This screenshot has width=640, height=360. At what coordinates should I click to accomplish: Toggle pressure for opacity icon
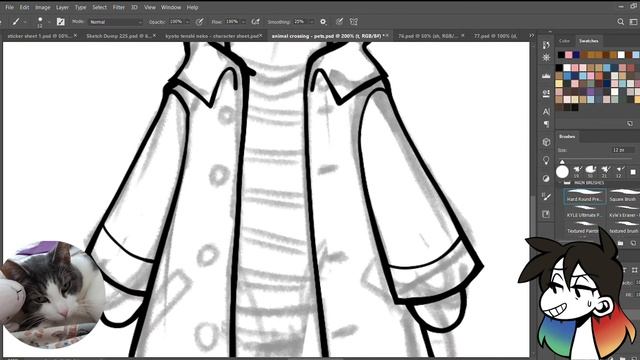click(200, 22)
